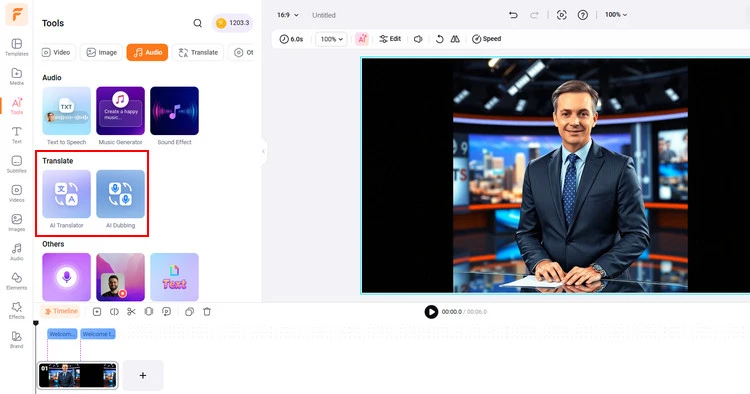Launch the AI Dubbing tool

click(121, 199)
